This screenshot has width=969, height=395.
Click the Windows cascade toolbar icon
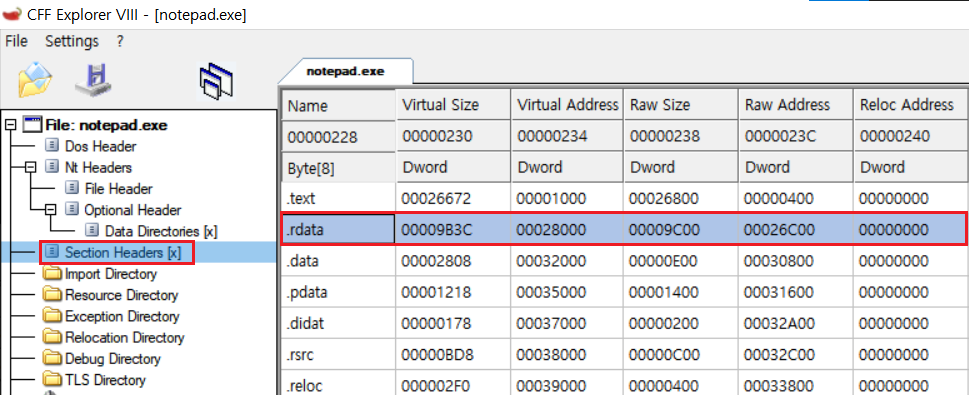[217, 81]
